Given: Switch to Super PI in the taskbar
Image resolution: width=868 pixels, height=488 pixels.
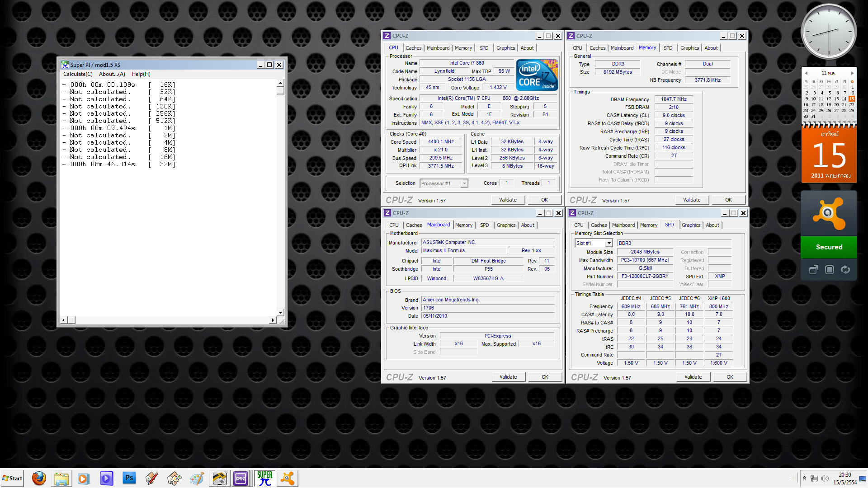Looking at the screenshot, I should pos(264,478).
